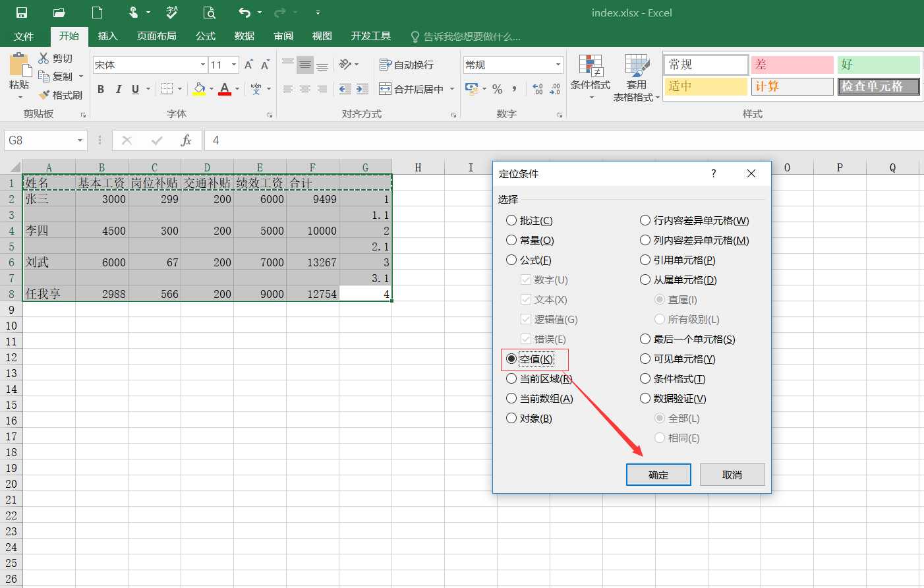Switch to the 开发工具 tab
This screenshot has height=588, width=924.
click(371, 36)
